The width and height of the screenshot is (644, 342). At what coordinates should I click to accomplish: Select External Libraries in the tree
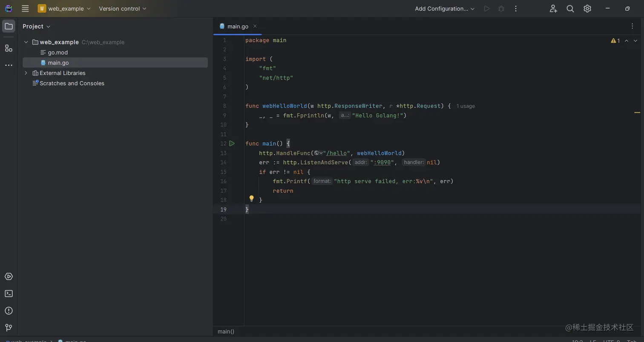tap(63, 73)
